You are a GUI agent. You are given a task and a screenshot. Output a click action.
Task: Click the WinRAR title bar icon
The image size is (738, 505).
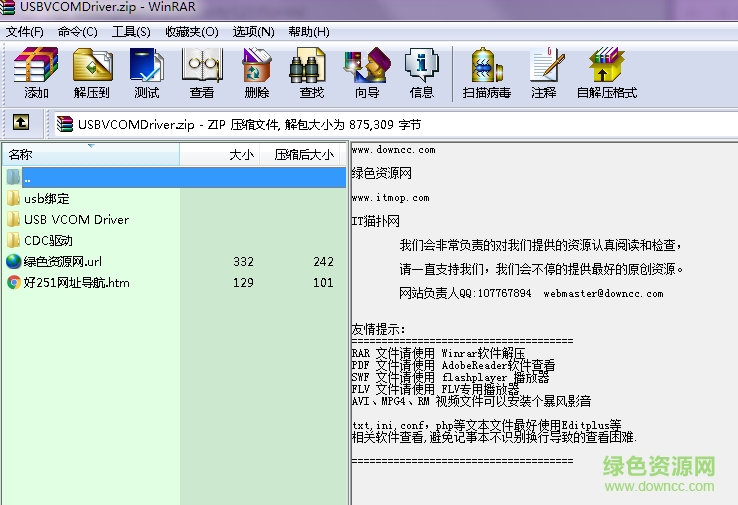point(8,7)
